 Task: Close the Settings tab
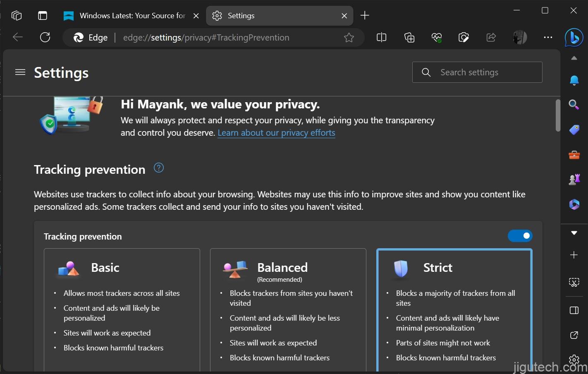click(x=344, y=16)
